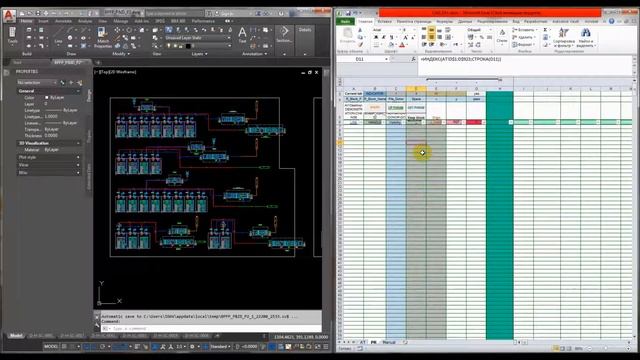640x360 pixels.
Task: Toggle wrap text in Excel alignment group
Action: [x=448, y=30]
